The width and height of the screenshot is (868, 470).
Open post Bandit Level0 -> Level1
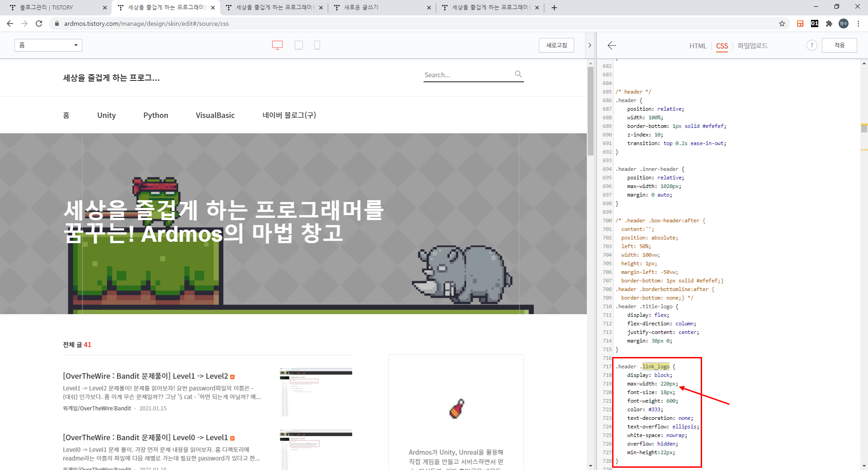[x=146, y=437]
